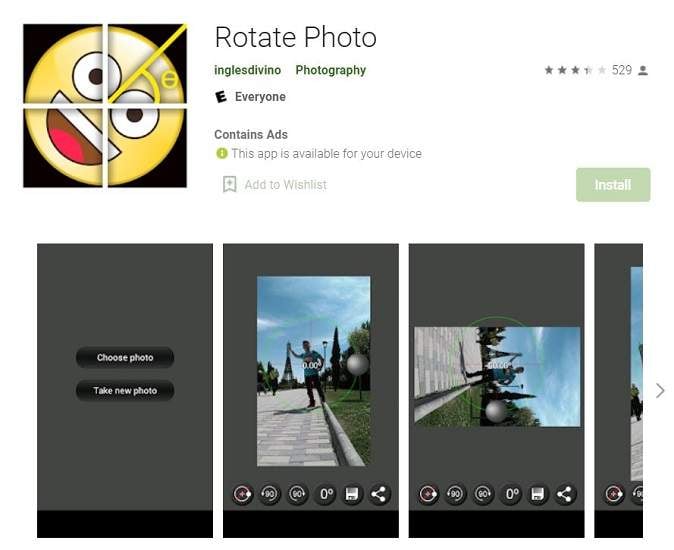Viewport: 674px width, 550px height.
Task: Open the Photography category link
Action: [331, 70]
